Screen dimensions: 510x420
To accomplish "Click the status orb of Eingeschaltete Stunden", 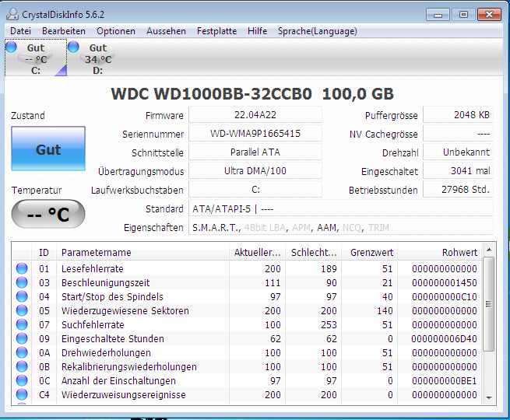I will [x=22, y=339].
